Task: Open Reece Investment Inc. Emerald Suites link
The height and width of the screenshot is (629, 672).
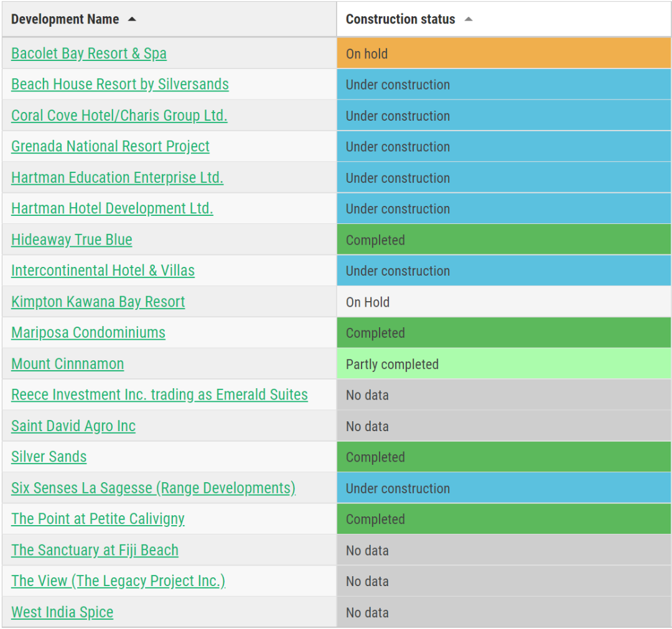Action: [x=159, y=395]
